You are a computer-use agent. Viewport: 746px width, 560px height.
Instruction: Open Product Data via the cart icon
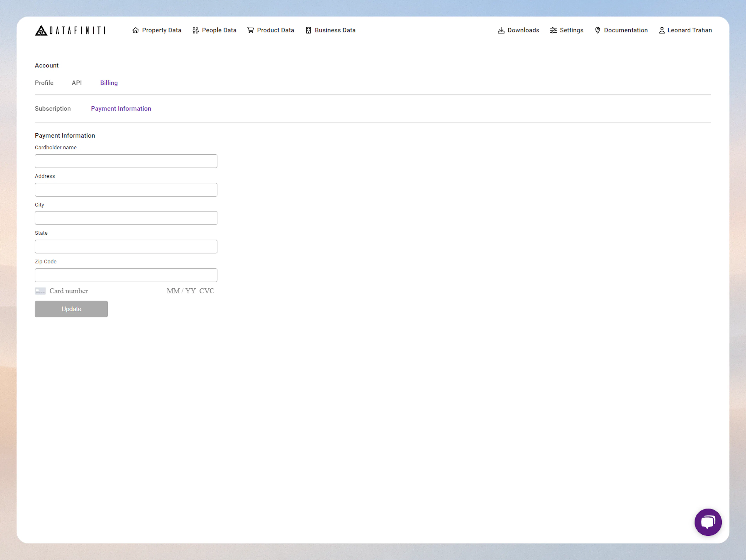pyautogui.click(x=251, y=30)
